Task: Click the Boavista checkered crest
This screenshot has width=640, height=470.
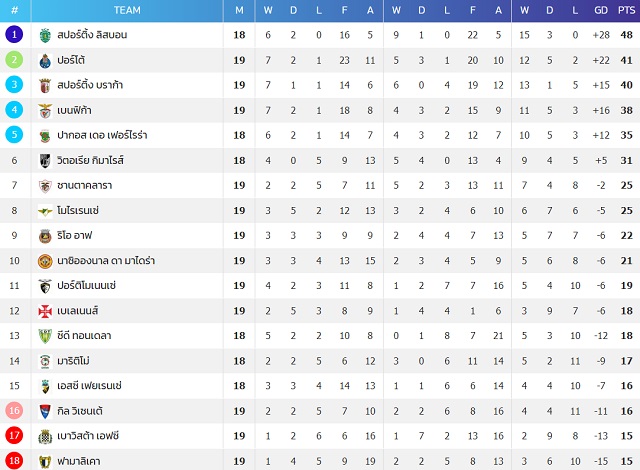Action: (45, 437)
